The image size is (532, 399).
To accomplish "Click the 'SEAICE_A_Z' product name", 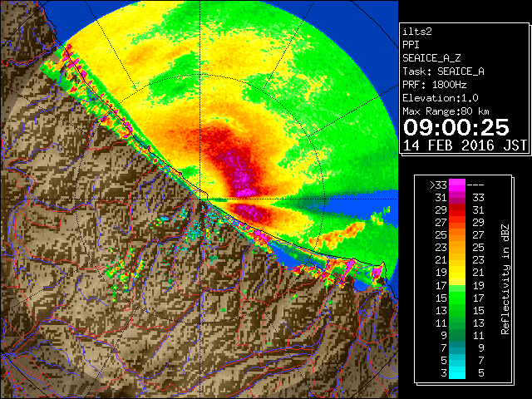I will click(x=431, y=58).
